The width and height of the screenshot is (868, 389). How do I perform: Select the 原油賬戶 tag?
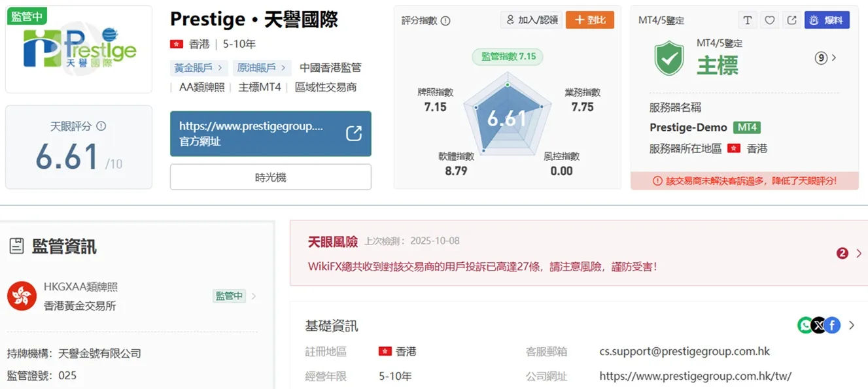pyautogui.click(x=262, y=67)
